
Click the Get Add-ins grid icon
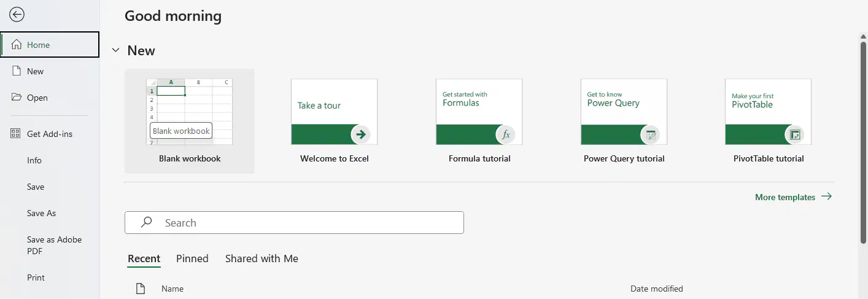pyautogui.click(x=17, y=134)
